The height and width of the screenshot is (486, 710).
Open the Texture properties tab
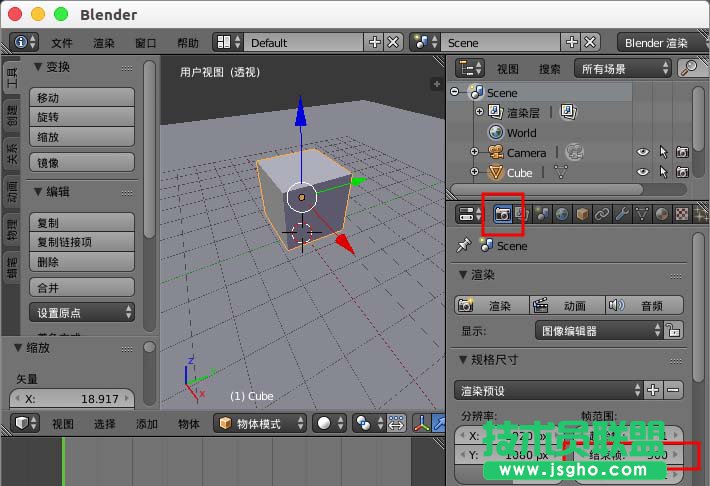pyautogui.click(x=682, y=214)
